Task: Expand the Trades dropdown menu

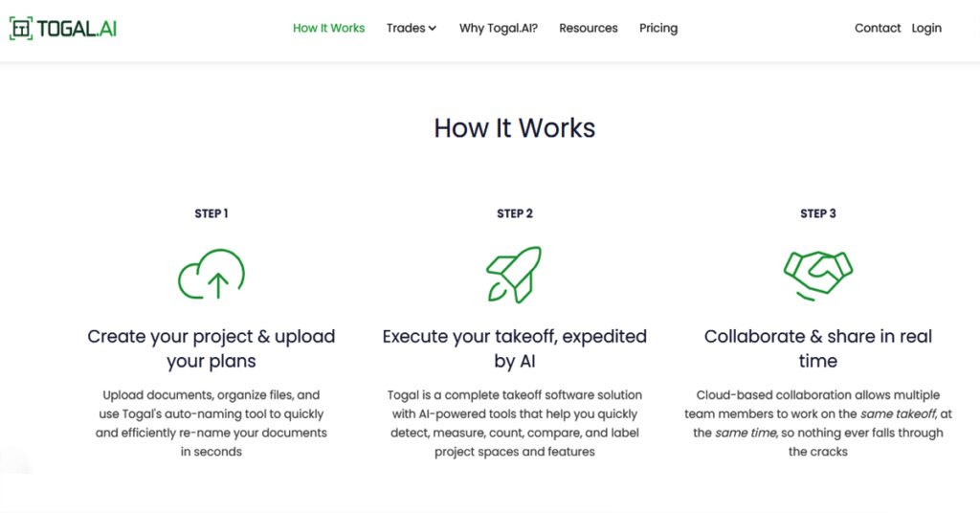Action: [x=412, y=28]
